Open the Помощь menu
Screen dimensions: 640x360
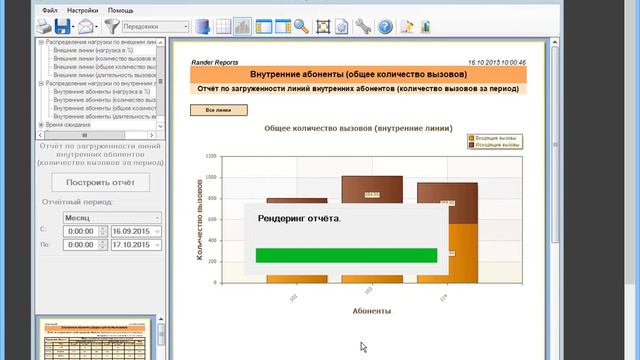coord(120,10)
